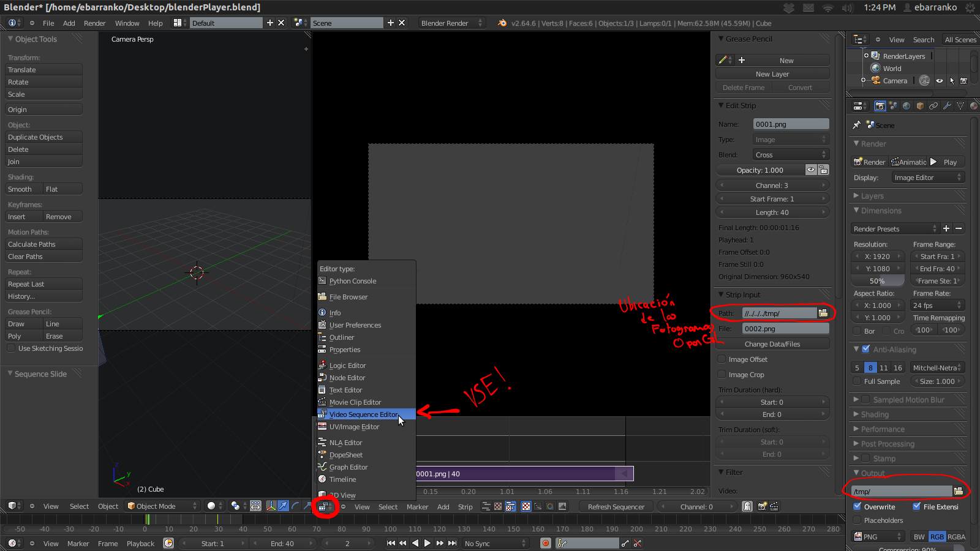980x551 pixels.
Task: Click the luma waveform display icon
Action: pos(538,506)
